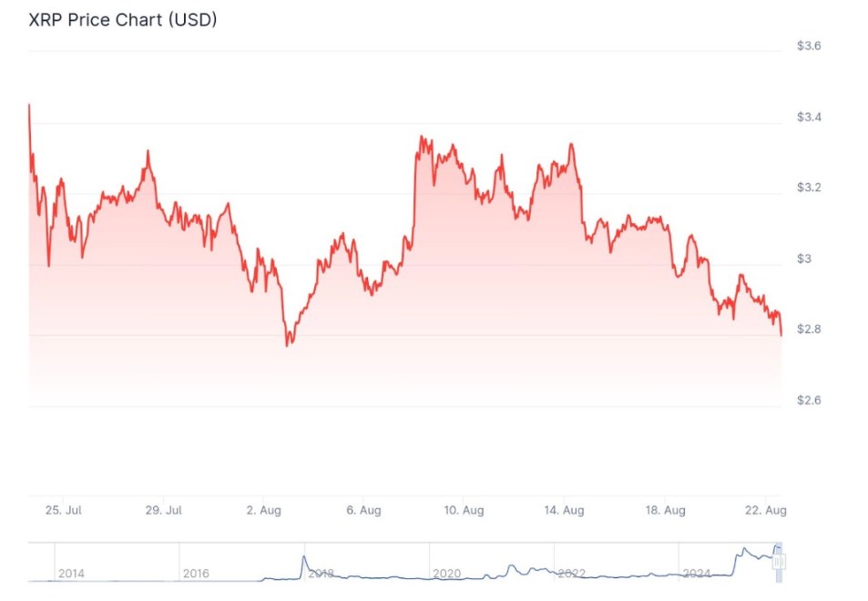Click the $3.4 price axis label

(x=809, y=117)
